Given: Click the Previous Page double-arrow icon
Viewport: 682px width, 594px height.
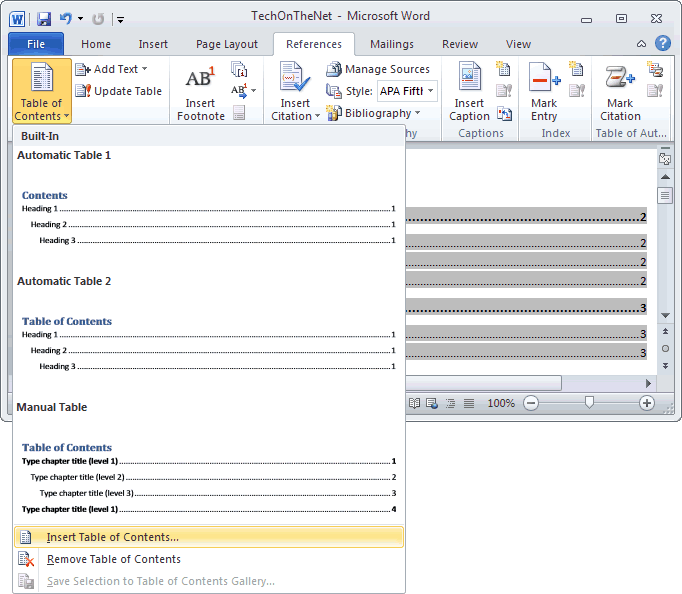Looking at the screenshot, I should coord(665,331).
